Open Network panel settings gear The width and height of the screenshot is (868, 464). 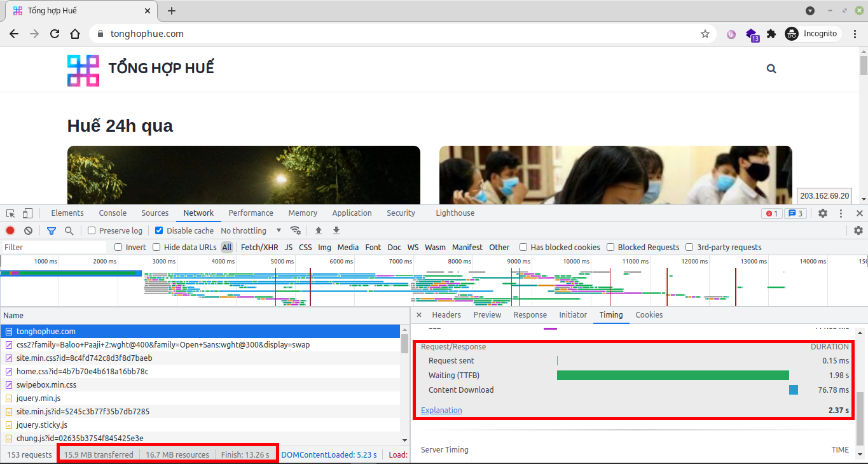pos(858,230)
